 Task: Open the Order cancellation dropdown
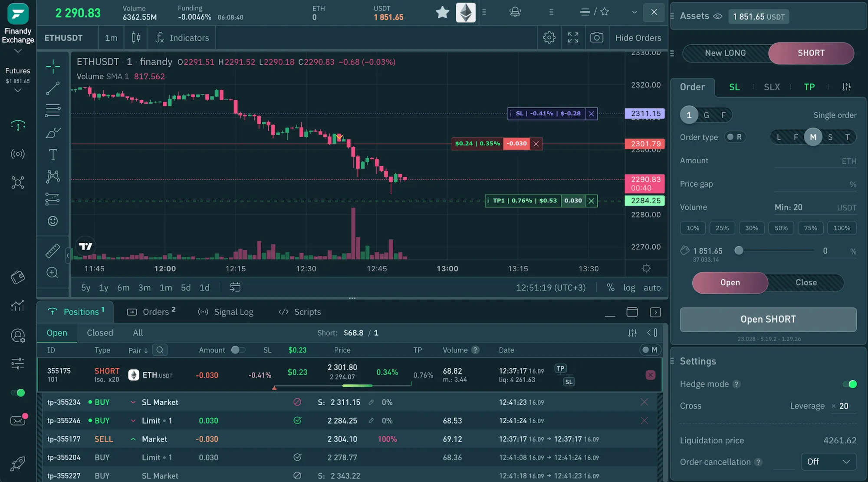tap(828, 462)
